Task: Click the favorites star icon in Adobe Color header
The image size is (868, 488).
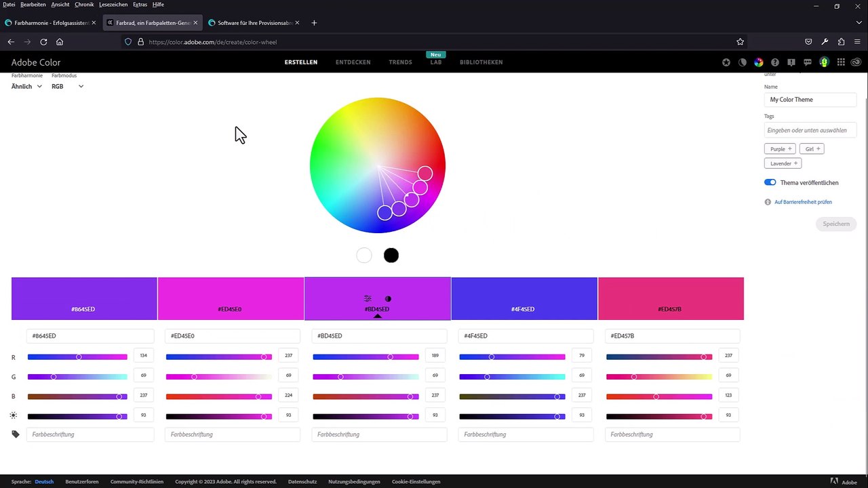Action: click(726, 62)
